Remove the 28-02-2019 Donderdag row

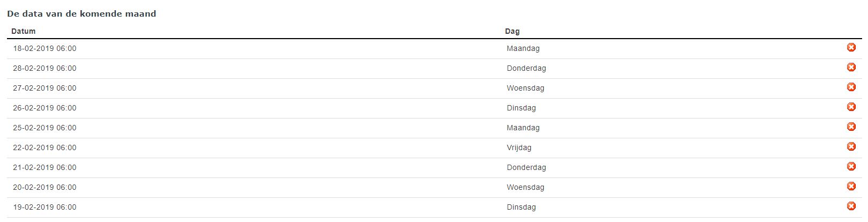(851, 68)
